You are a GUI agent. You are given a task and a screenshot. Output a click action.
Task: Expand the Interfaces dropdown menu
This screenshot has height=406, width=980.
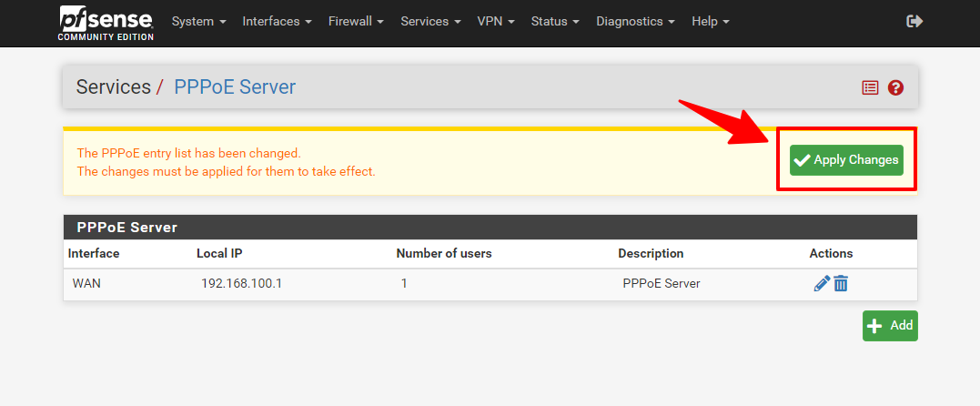point(277,21)
